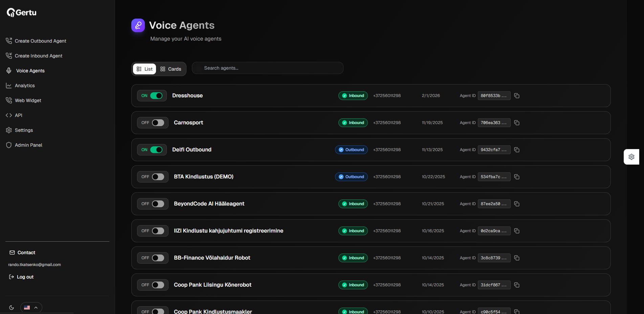Open Analytics from the sidebar
The width and height of the screenshot is (644, 314).
25,86
